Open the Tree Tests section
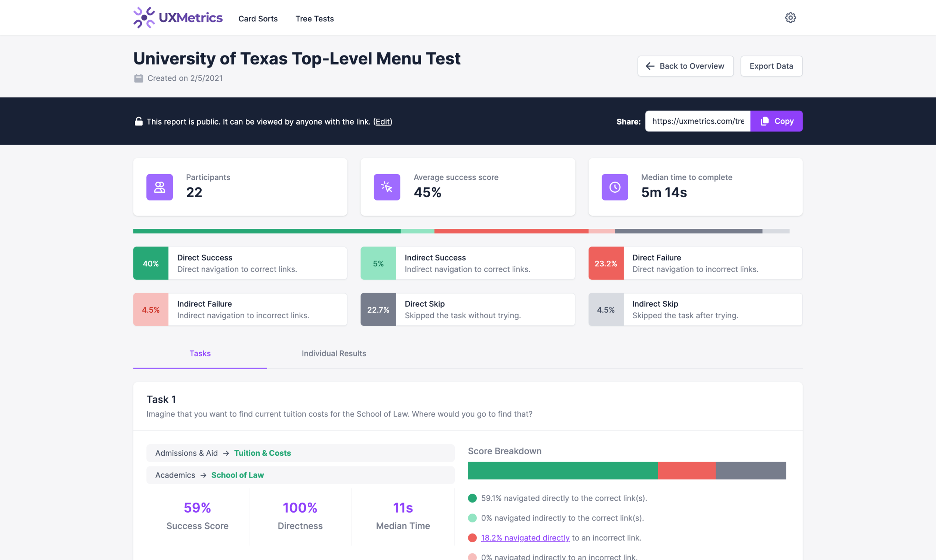Image resolution: width=936 pixels, height=560 pixels. point(314,18)
